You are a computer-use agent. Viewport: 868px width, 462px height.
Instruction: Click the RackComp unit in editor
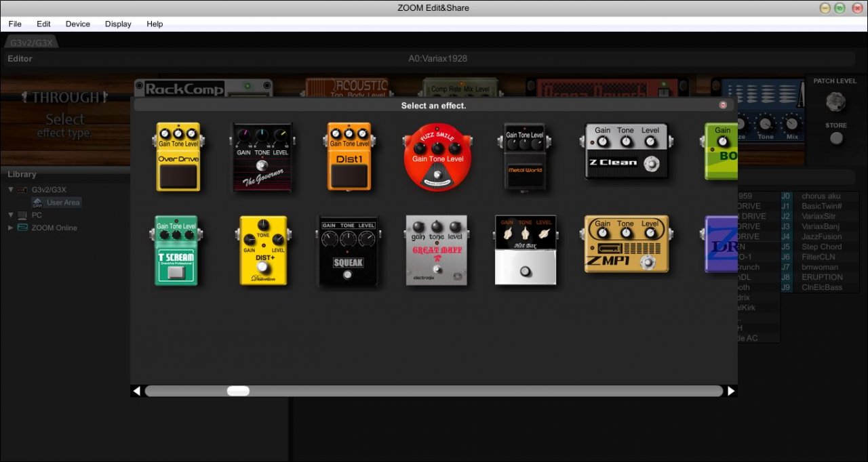coord(203,88)
